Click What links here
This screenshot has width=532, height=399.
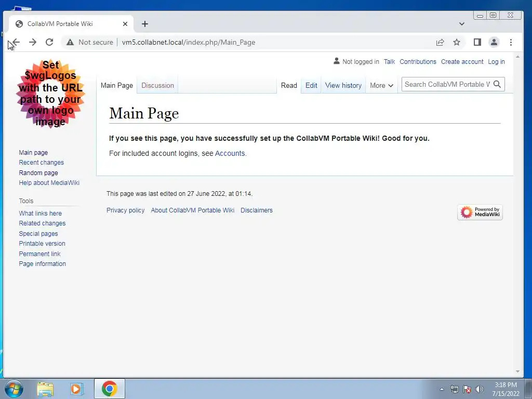[x=41, y=214]
